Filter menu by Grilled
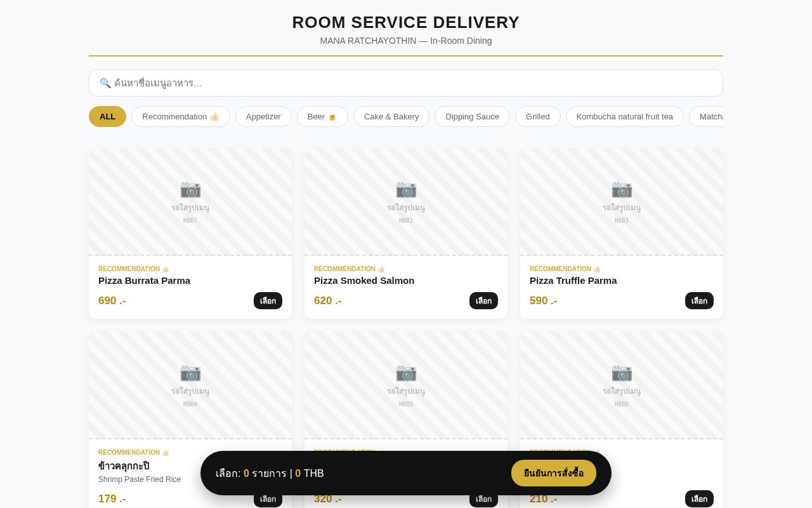The image size is (812, 508). pos(538,116)
